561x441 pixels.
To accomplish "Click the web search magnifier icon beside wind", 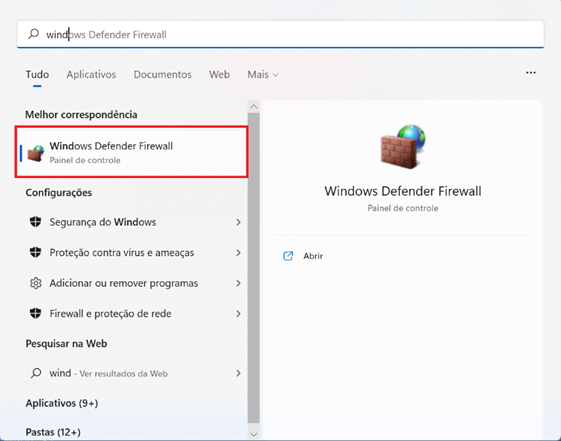I will click(x=36, y=373).
